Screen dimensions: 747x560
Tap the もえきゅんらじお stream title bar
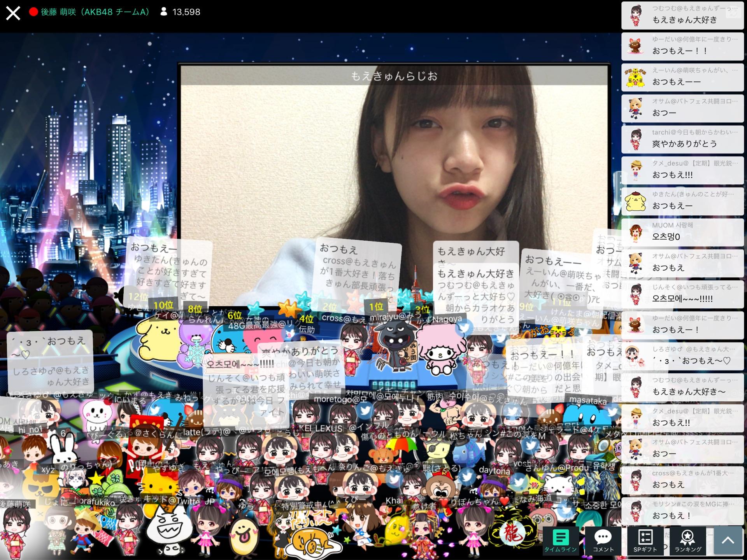(x=394, y=75)
